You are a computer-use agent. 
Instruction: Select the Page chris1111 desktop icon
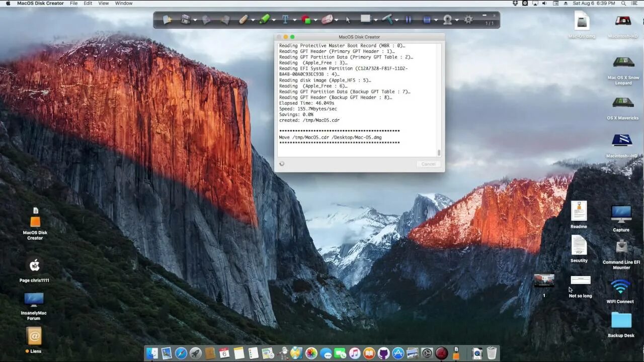pyautogui.click(x=34, y=270)
